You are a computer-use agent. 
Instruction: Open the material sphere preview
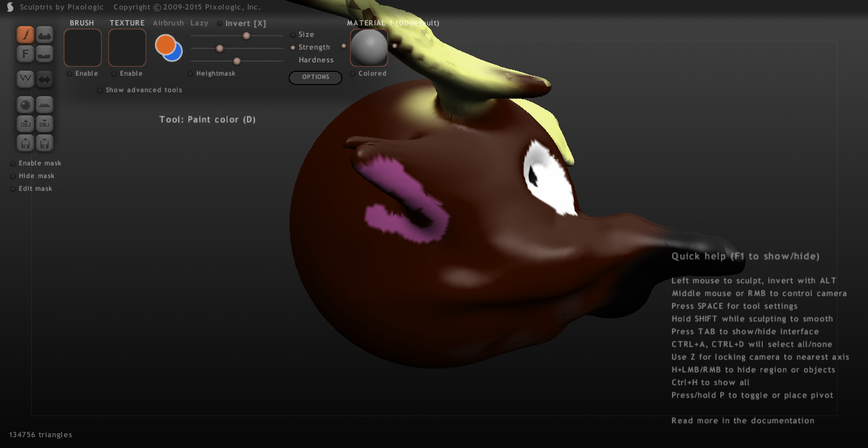click(x=369, y=48)
